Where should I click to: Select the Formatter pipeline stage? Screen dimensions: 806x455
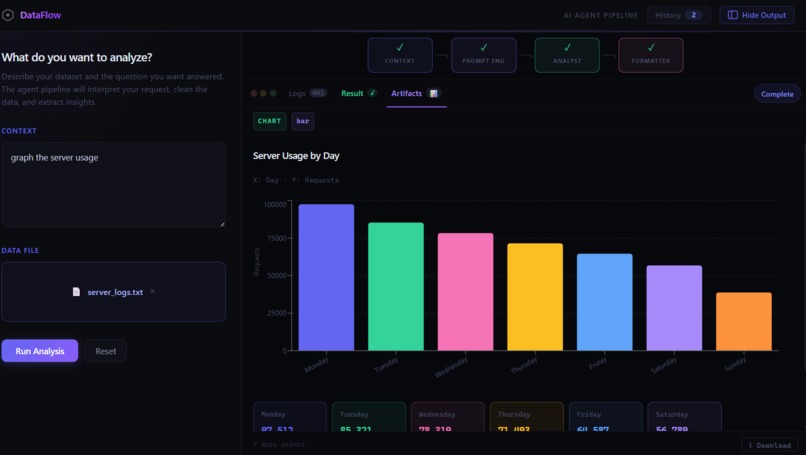tap(651, 55)
